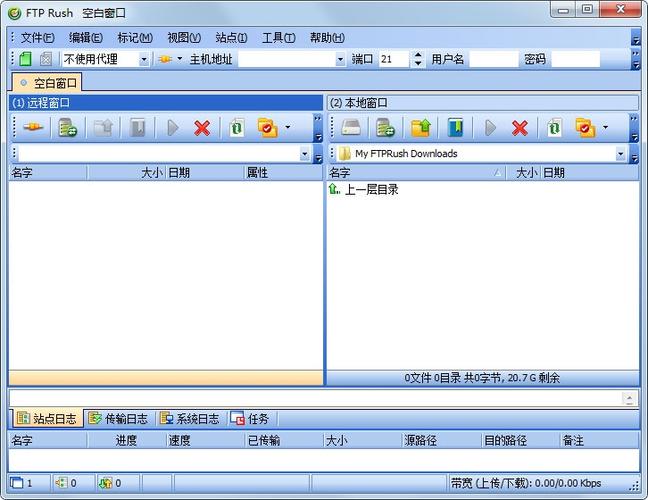Open the 视图(V) menu
Image resolution: width=648 pixels, height=500 pixels.
click(184, 38)
